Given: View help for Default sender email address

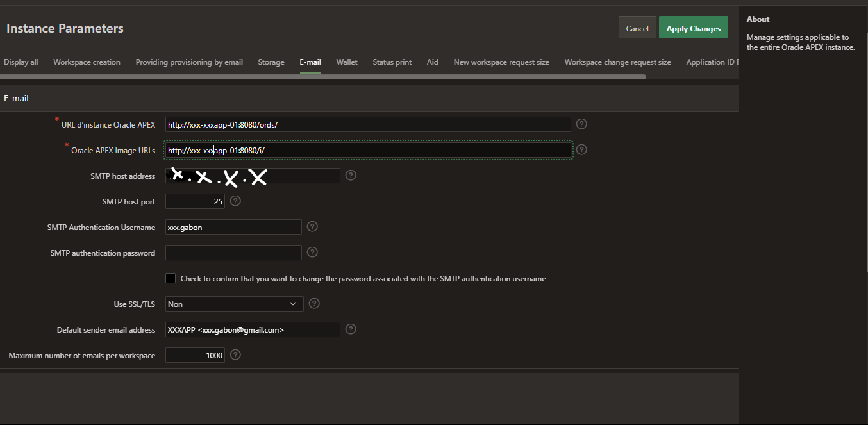Looking at the screenshot, I should tap(351, 329).
